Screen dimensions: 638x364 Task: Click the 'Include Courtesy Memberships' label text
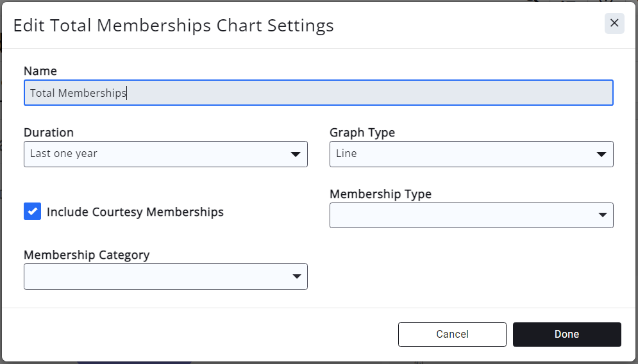point(135,212)
